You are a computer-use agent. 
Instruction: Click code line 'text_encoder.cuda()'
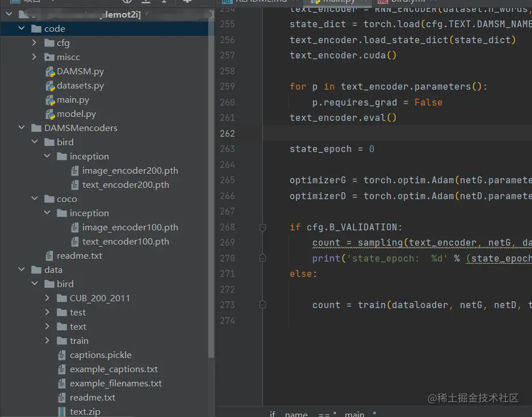(343, 55)
